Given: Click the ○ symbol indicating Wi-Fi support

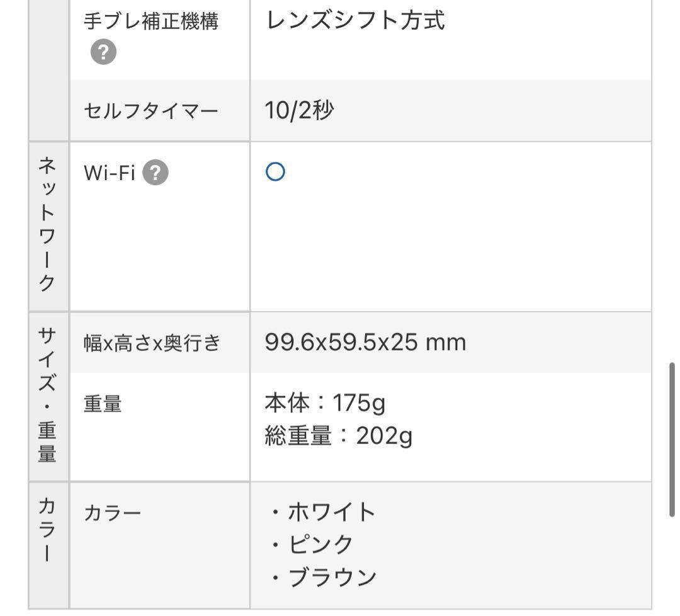Looking at the screenshot, I should [x=273, y=171].
